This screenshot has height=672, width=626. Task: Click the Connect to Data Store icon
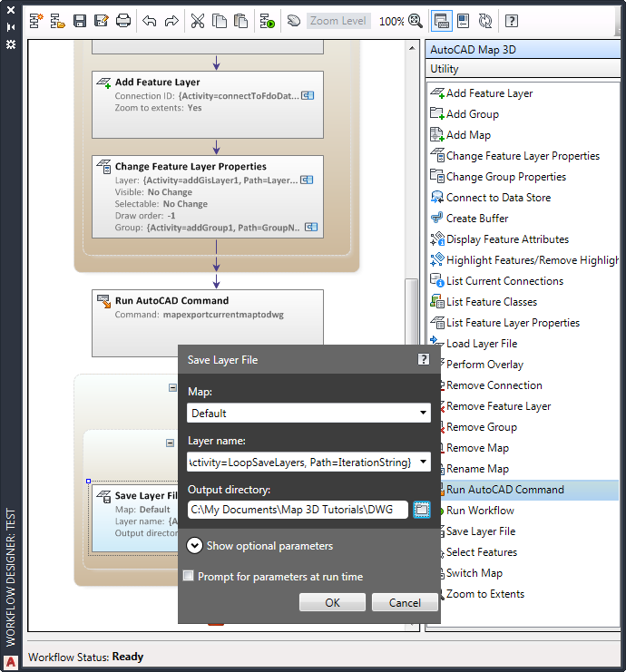(x=436, y=197)
